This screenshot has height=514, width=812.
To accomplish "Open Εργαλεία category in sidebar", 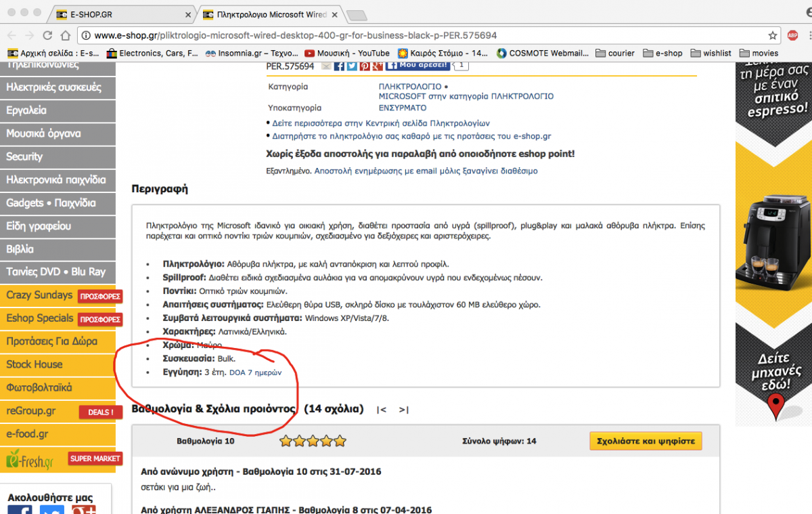I will pos(58,110).
